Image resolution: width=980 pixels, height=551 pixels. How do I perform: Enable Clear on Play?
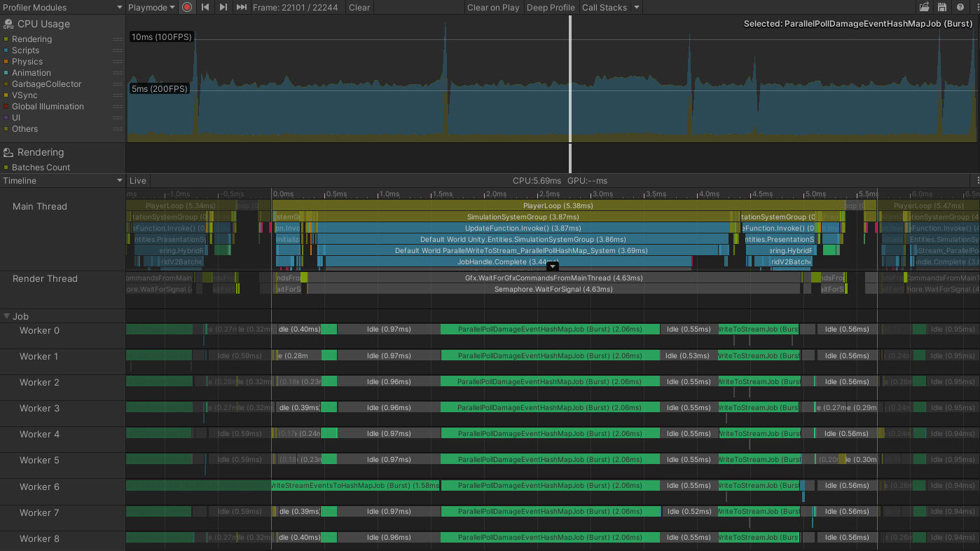493,8
